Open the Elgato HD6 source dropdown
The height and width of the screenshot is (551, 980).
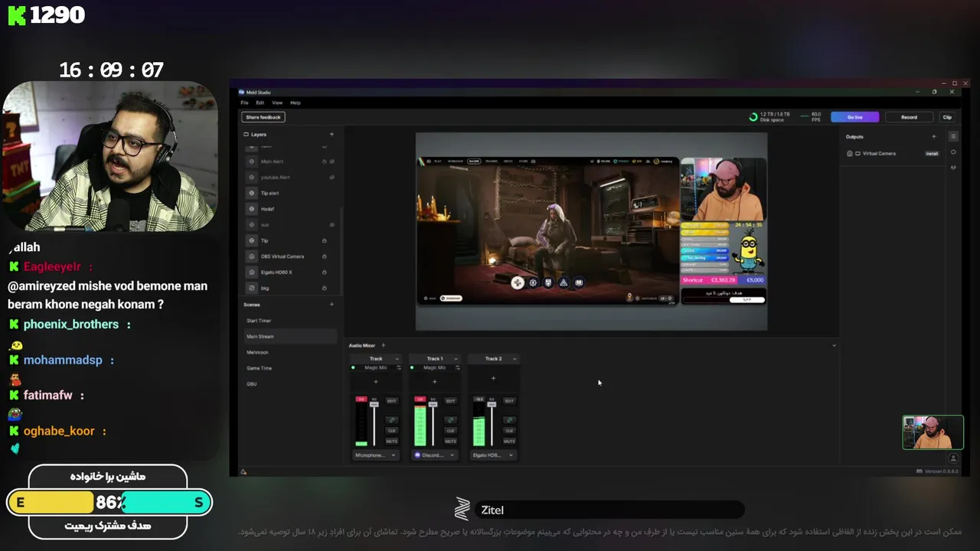(x=493, y=455)
